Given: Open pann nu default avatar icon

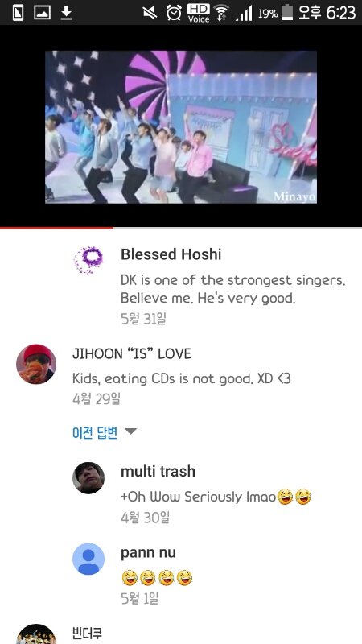Looking at the screenshot, I should (88, 559).
